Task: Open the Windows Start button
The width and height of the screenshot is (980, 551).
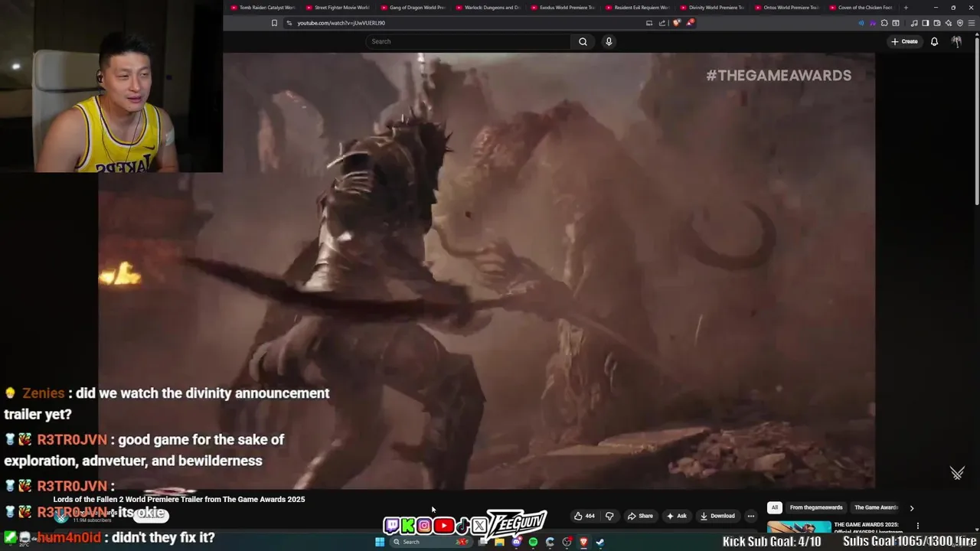Action: (x=380, y=542)
